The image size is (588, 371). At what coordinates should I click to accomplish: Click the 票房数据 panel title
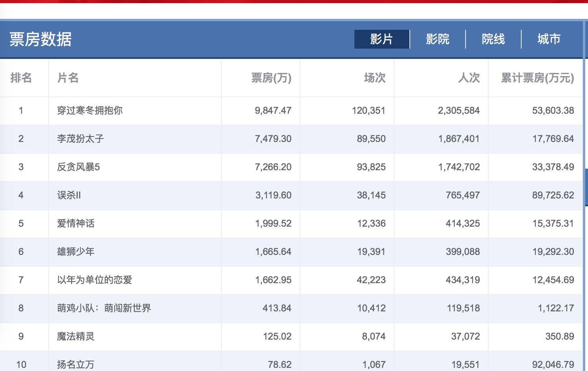pyautogui.click(x=40, y=39)
